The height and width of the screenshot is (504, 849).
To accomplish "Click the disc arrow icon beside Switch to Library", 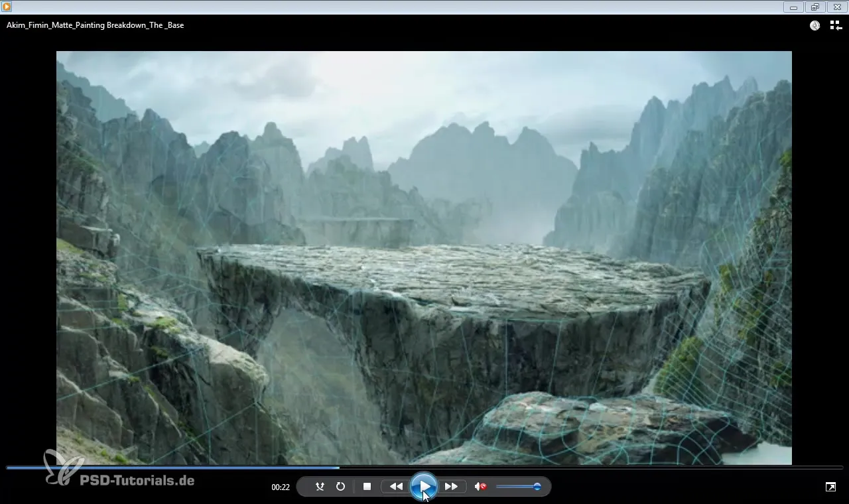I will point(815,26).
